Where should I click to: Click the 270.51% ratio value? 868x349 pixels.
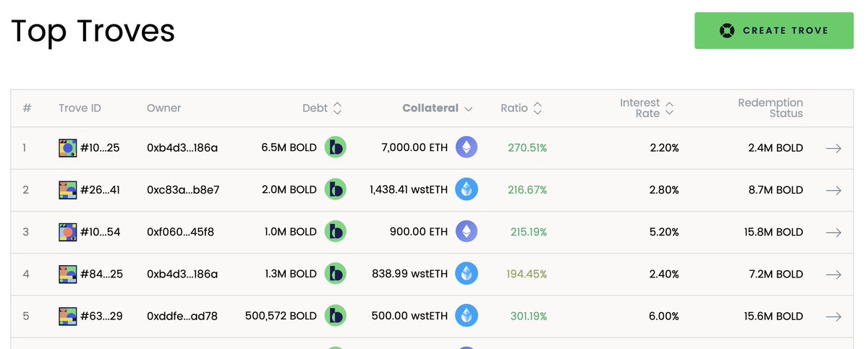(x=527, y=148)
